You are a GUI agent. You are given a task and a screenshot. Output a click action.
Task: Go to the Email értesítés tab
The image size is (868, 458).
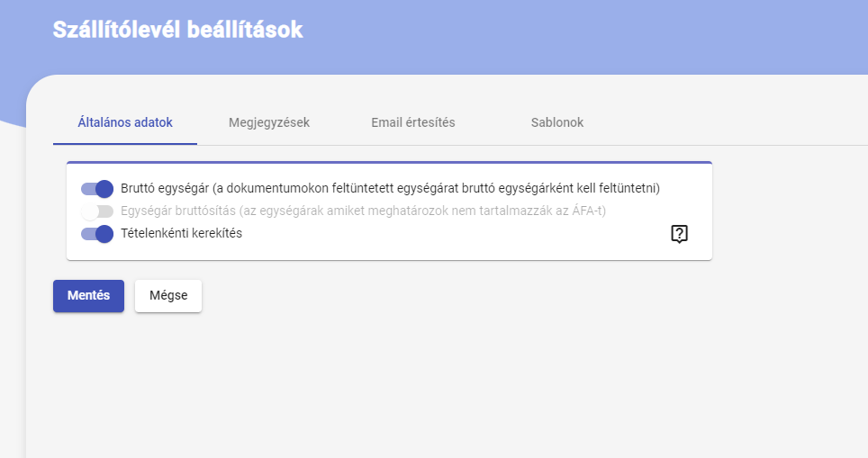[x=413, y=122]
